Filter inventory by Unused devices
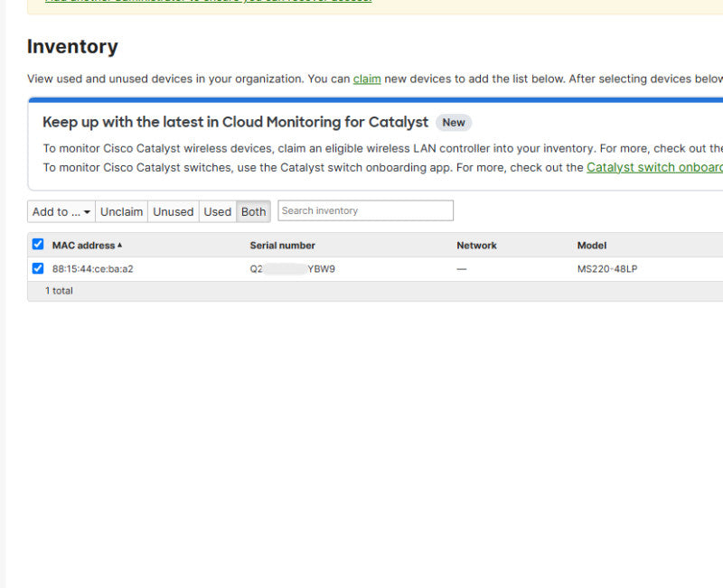Screen dimensions: 723x588 point(173,211)
